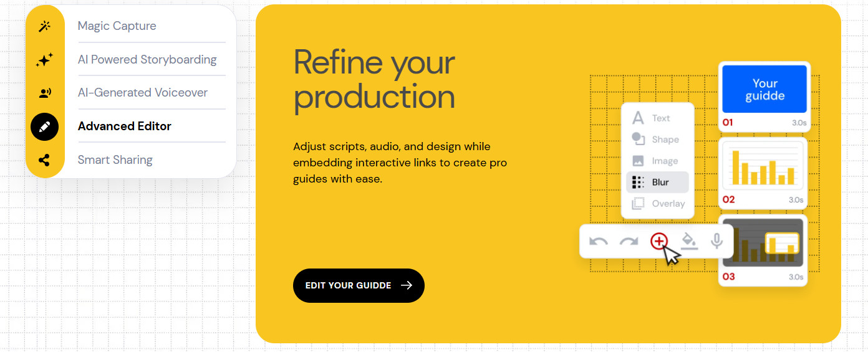Click the redo arrow in toolbar
The height and width of the screenshot is (352, 868).
pyautogui.click(x=629, y=241)
